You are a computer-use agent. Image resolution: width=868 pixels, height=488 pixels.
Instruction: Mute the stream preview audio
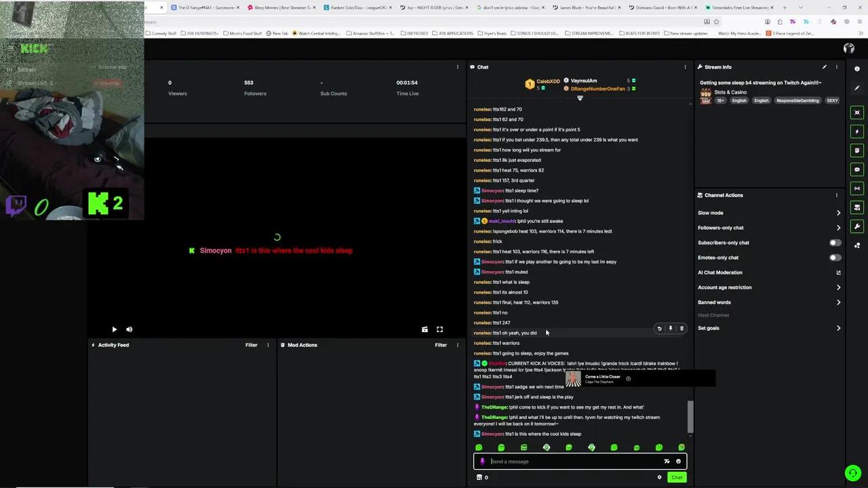click(129, 329)
